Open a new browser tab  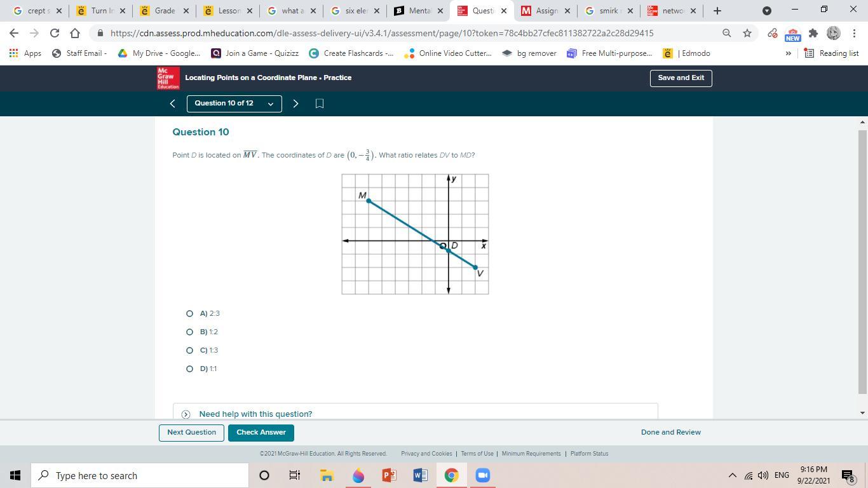tap(717, 11)
